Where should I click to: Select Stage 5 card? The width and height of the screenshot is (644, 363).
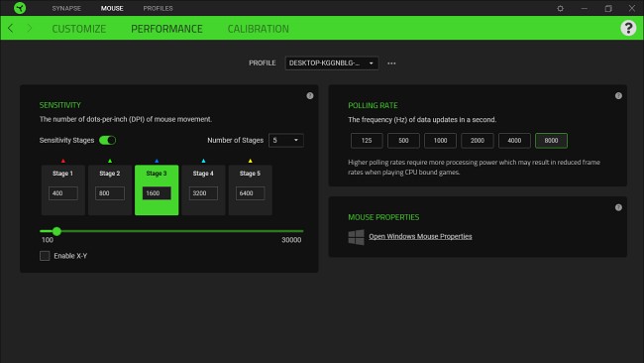[x=250, y=189]
